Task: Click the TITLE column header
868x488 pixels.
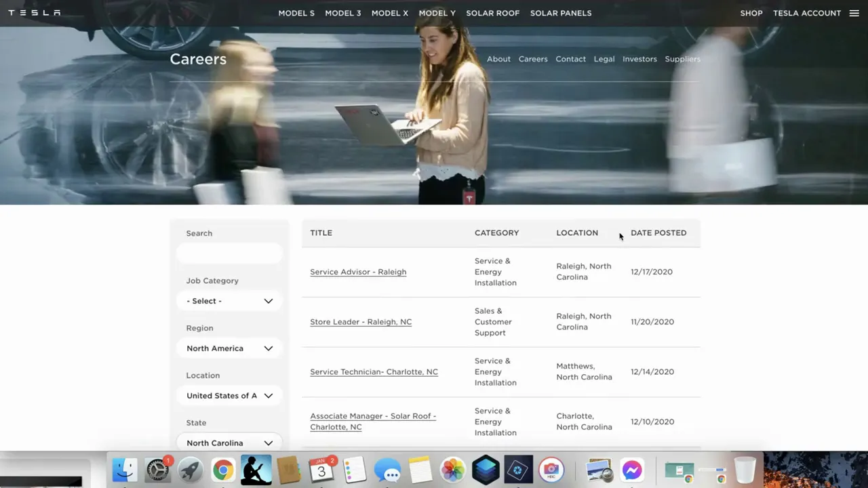Action: (321, 233)
